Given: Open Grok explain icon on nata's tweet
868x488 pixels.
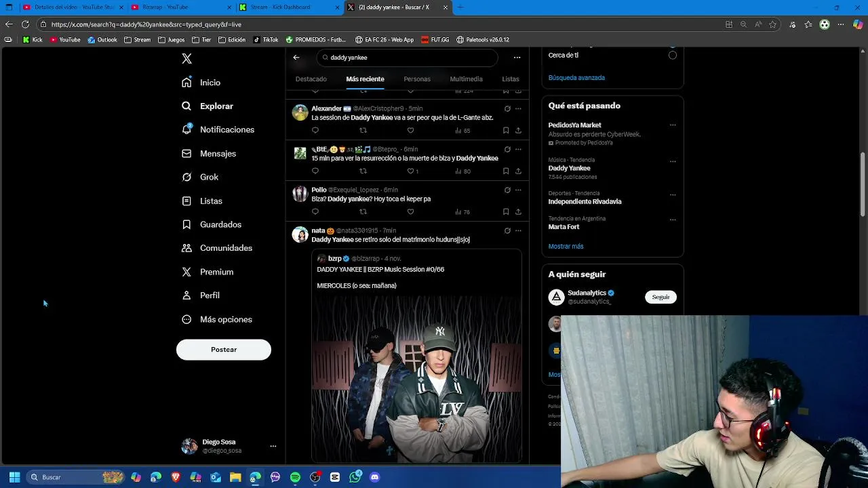Looking at the screenshot, I should pos(507,230).
